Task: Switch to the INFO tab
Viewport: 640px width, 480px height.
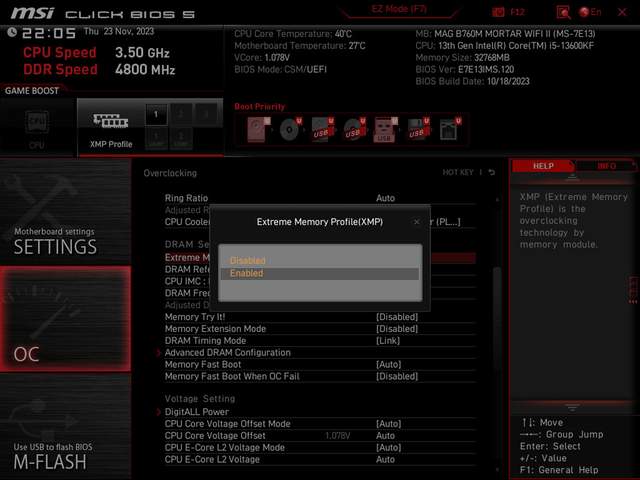Action: click(606, 166)
